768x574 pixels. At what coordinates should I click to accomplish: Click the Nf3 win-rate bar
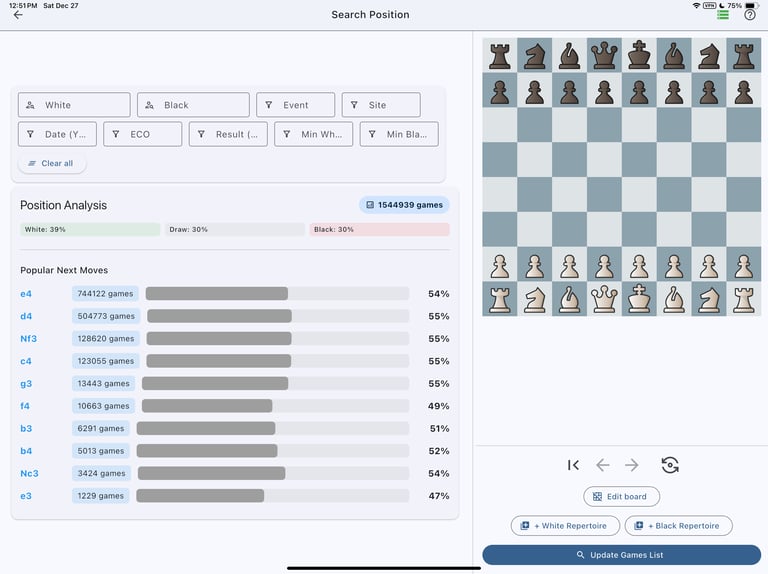[x=278, y=338]
